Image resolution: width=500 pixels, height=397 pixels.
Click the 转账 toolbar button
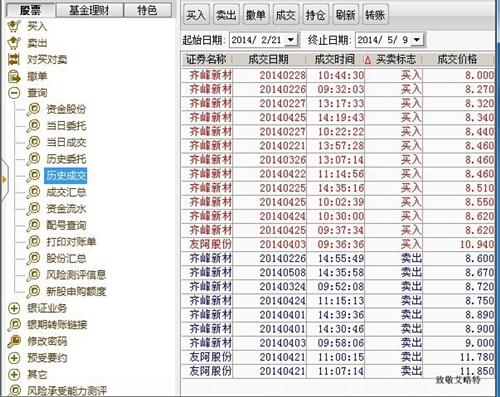click(x=375, y=15)
